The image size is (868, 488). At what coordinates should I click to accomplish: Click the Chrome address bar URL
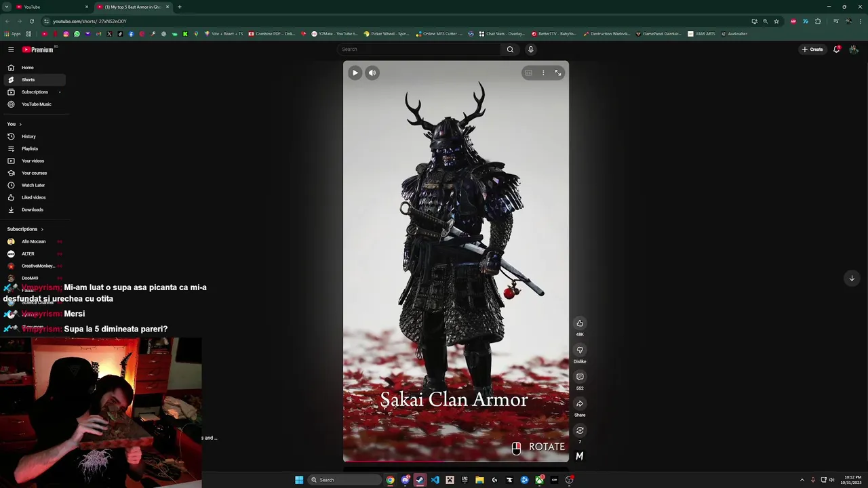coord(90,21)
